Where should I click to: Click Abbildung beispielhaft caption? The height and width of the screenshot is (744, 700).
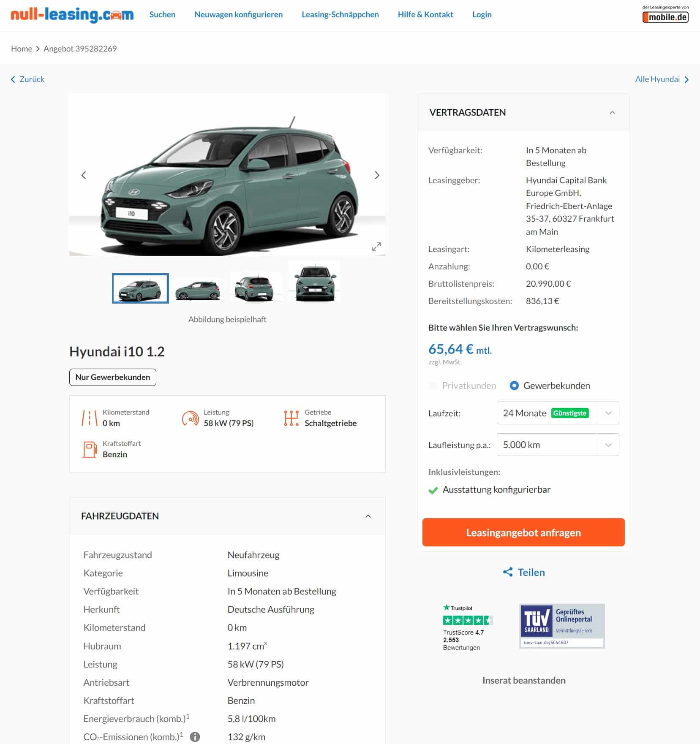227,319
